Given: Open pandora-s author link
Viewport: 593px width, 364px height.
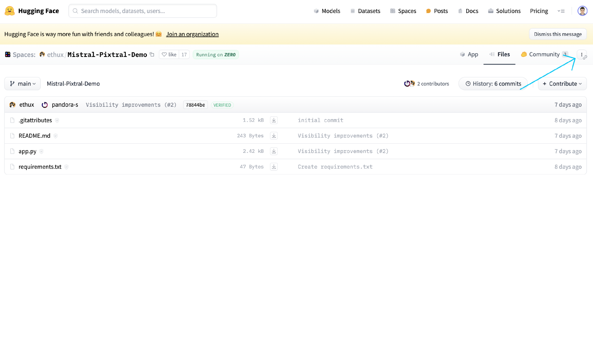Looking at the screenshot, I should click(x=65, y=105).
